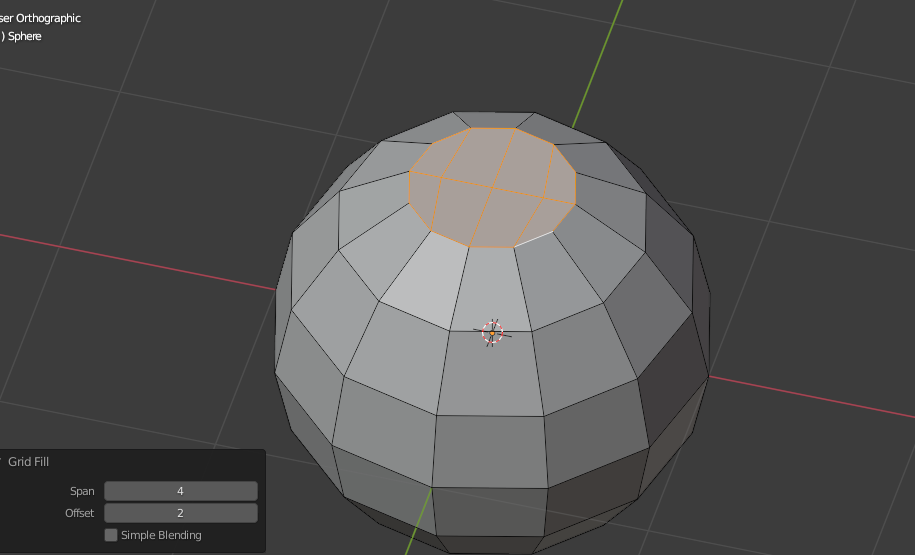Image resolution: width=915 pixels, height=555 pixels.
Task: Click the 'Sphere' object name label
Action: pos(25,36)
